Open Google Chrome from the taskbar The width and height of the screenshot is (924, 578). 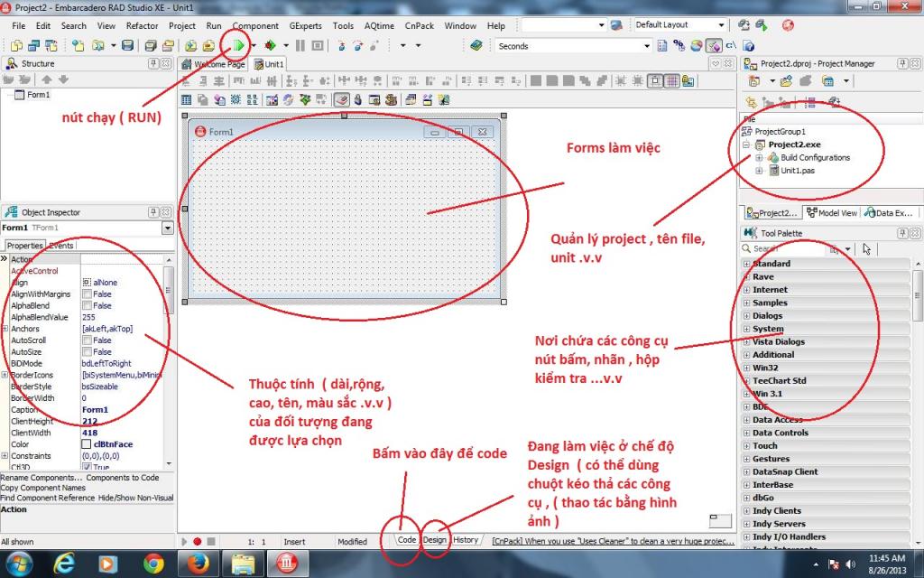click(153, 564)
